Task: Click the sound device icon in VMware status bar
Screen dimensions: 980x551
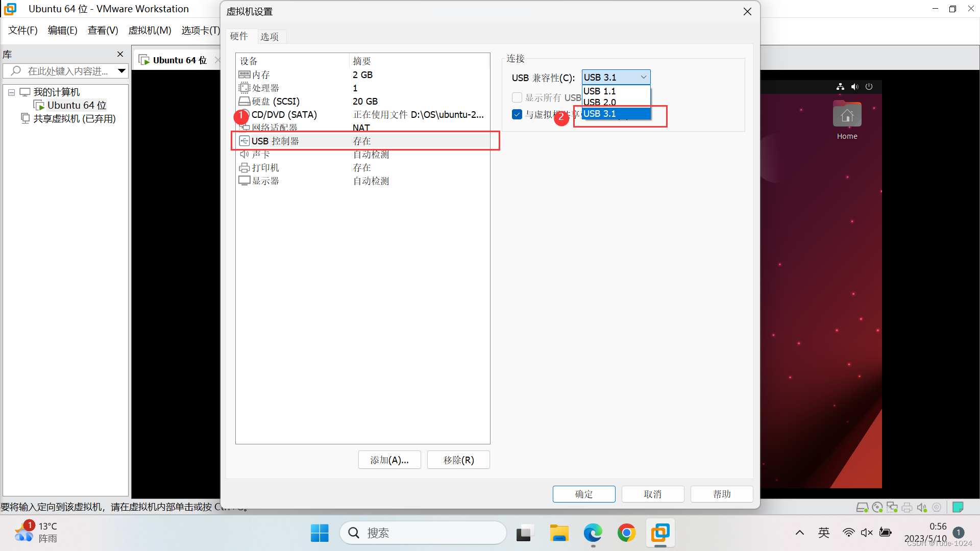Action: [921, 507]
